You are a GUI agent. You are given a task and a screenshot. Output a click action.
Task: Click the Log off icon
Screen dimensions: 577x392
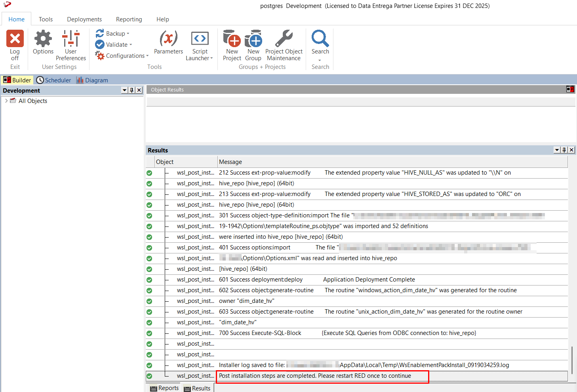pos(15,38)
